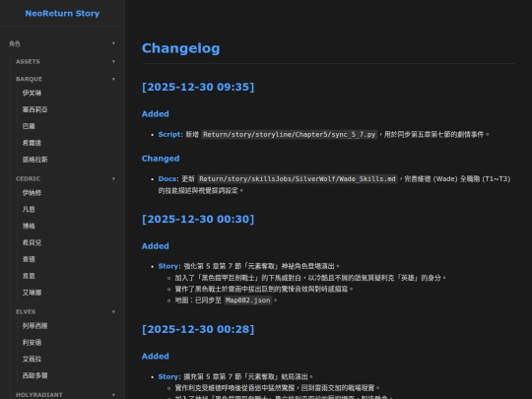Go to the 博格 character page
The image size is (532, 399).
click(29, 226)
